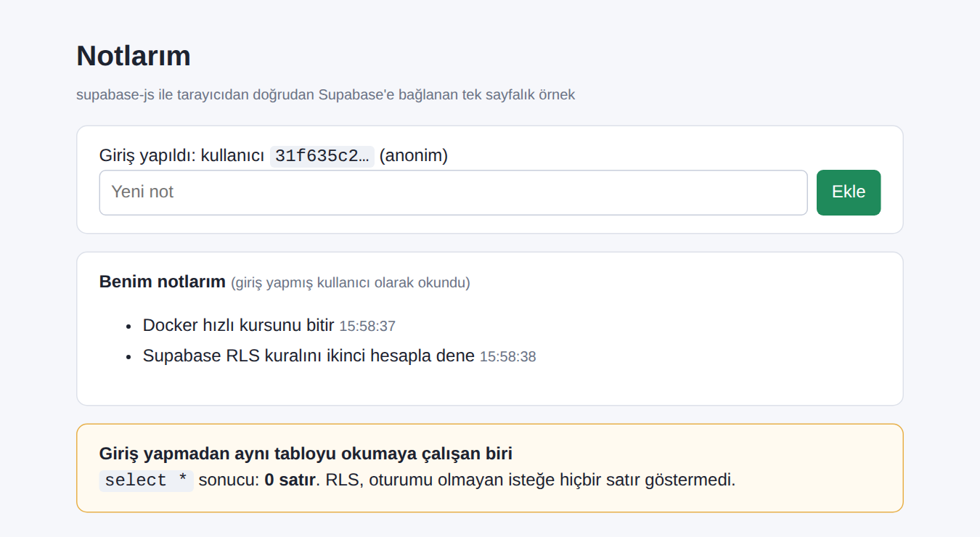Click the "giriş yapmış kullanıcı olarak okundu" note
The width and height of the screenshot is (980, 537).
[x=351, y=282]
